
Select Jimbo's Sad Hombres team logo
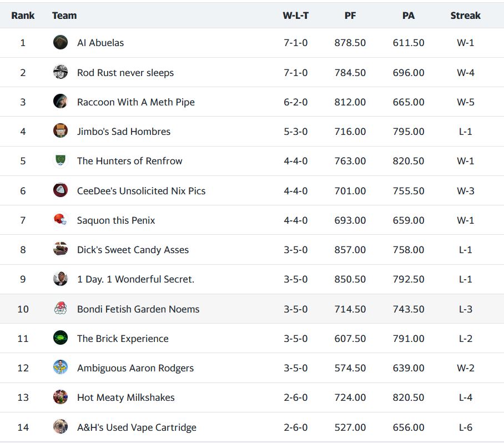point(61,131)
